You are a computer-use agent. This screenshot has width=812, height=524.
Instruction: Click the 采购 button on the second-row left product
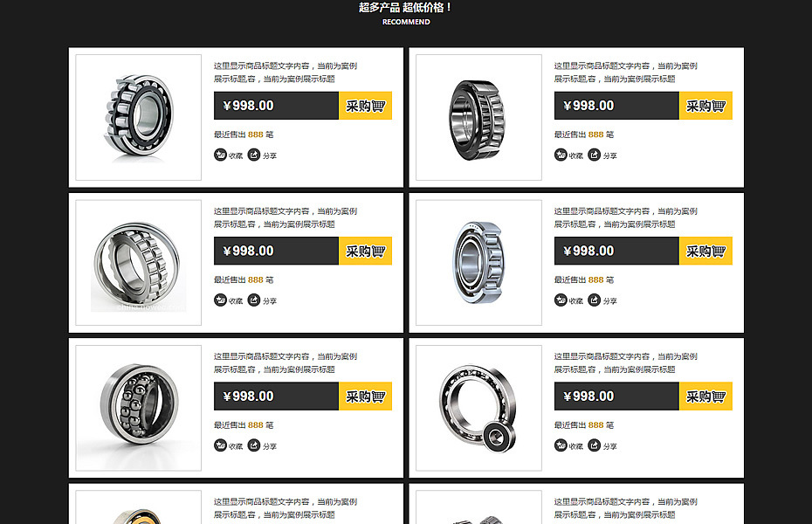click(366, 252)
